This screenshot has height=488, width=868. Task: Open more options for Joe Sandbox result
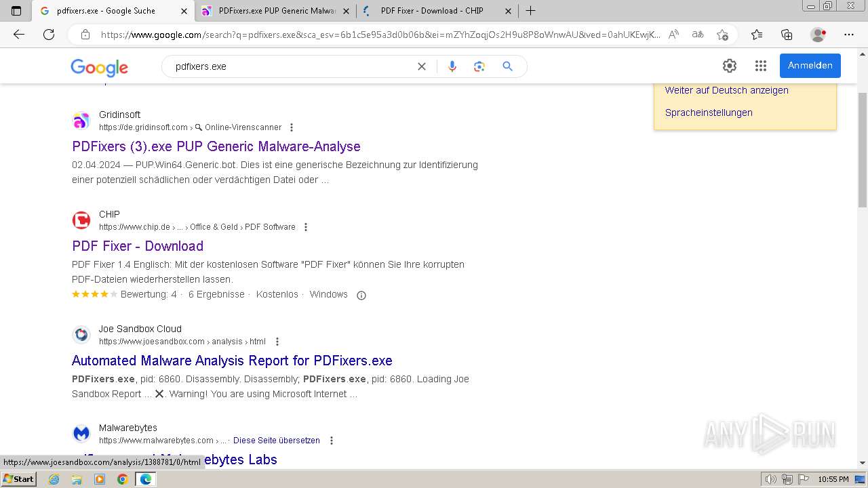(x=277, y=342)
